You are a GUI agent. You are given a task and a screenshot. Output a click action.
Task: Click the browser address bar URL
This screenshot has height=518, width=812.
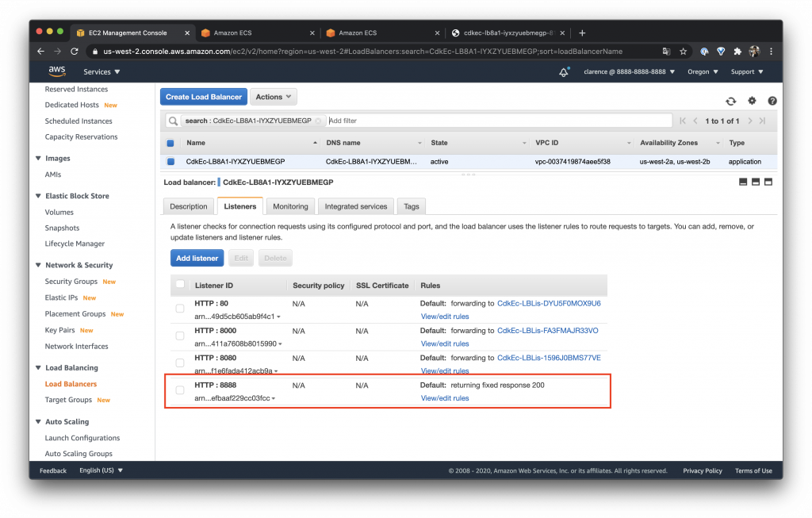362,52
